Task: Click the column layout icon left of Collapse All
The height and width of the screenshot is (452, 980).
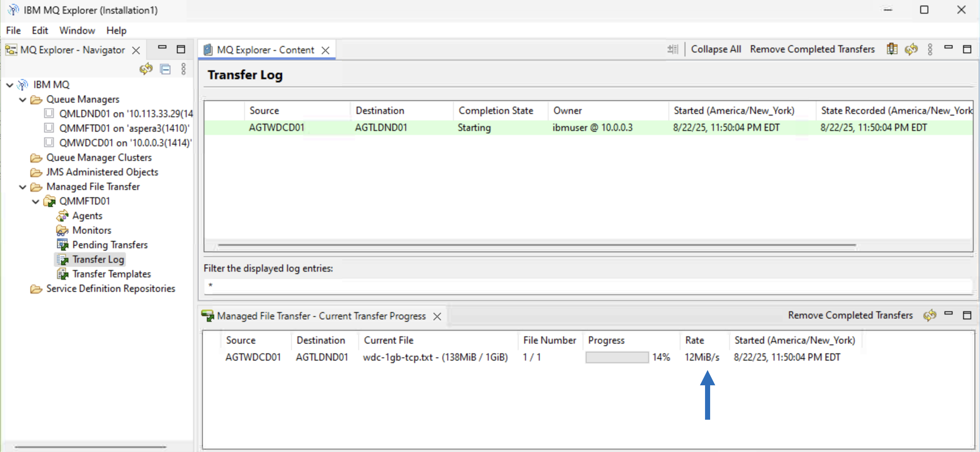Action: pyautogui.click(x=673, y=49)
